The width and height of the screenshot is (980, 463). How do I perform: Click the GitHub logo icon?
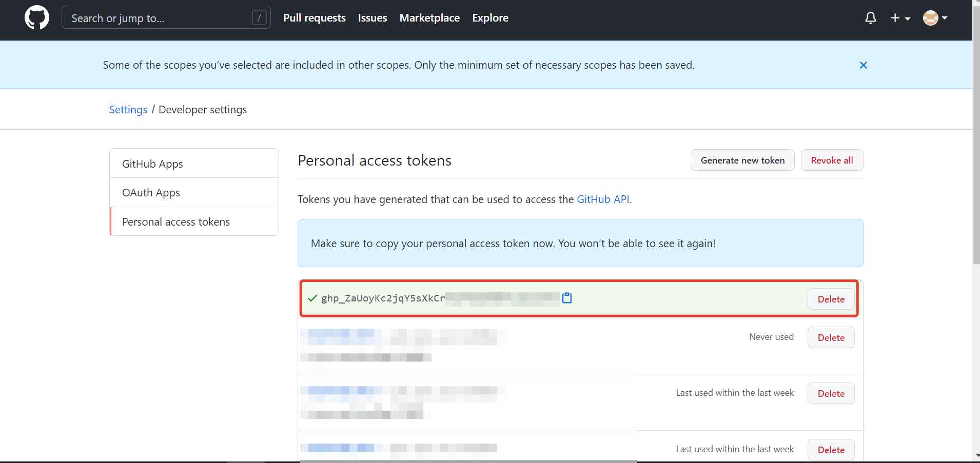click(37, 18)
